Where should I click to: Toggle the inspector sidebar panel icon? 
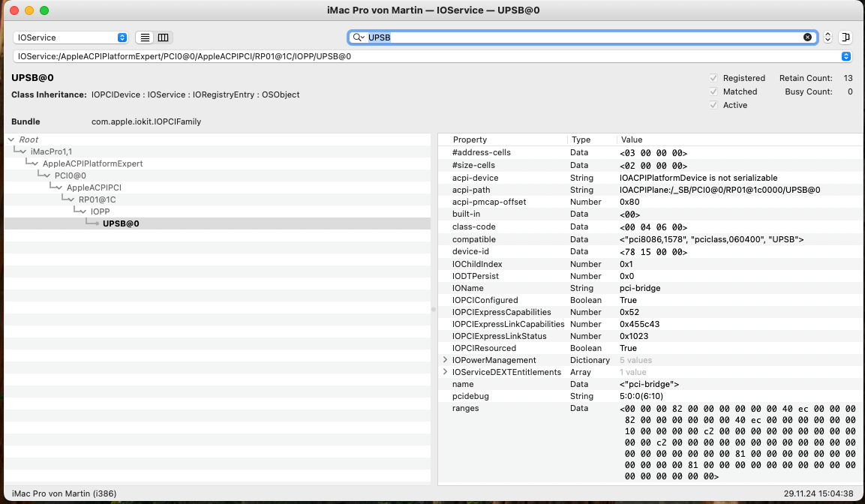(x=845, y=37)
